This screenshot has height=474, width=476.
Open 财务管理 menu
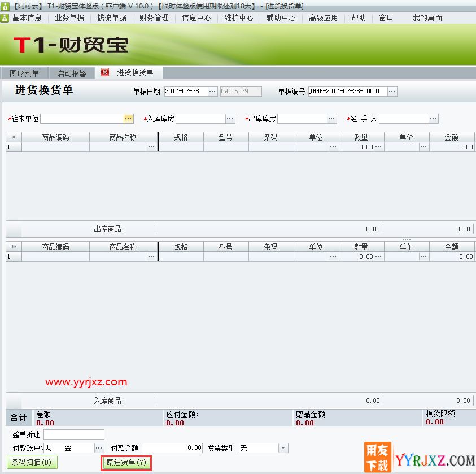pyautogui.click(x=154, y=18)
